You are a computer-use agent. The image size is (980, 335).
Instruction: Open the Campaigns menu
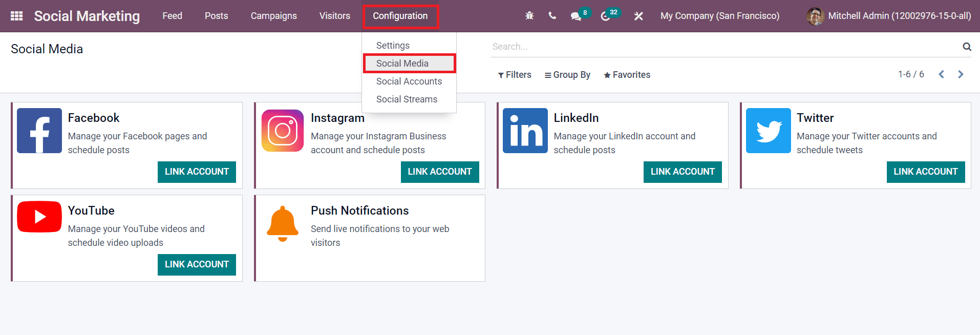tap(273, 16)
